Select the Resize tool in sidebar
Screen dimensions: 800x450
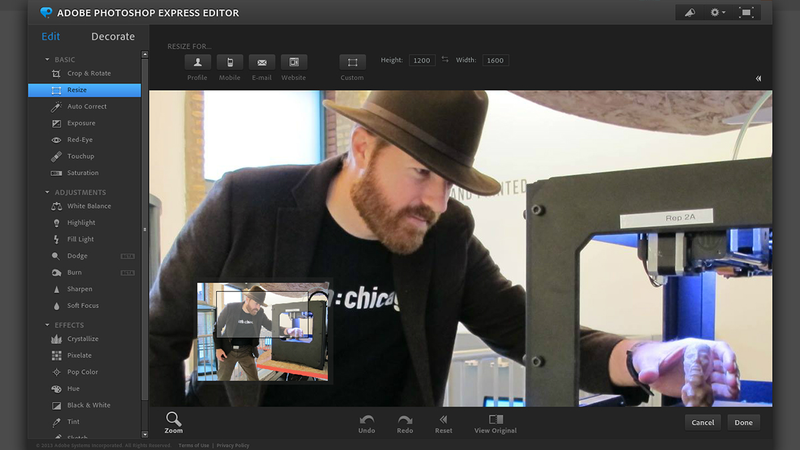pos(84,90)
